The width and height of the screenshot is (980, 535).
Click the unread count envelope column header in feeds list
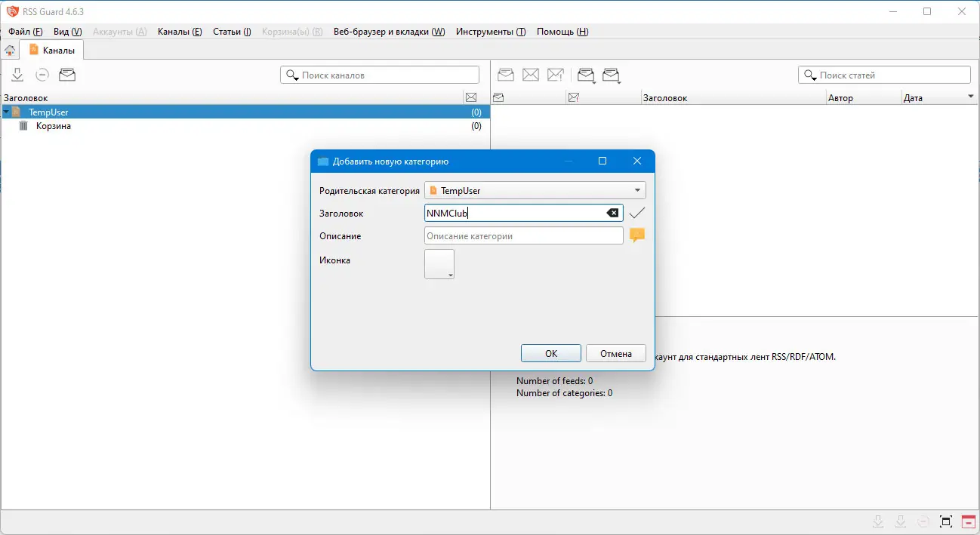click(471, 98)
